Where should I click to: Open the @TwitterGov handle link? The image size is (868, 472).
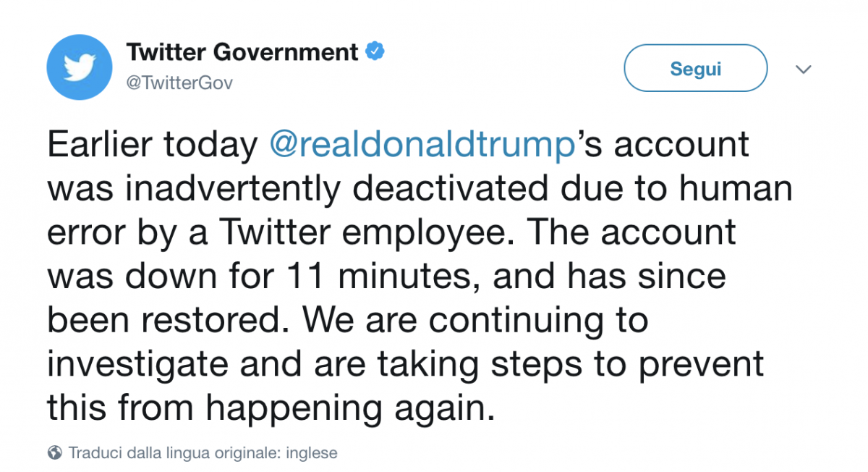coord(179,83)
